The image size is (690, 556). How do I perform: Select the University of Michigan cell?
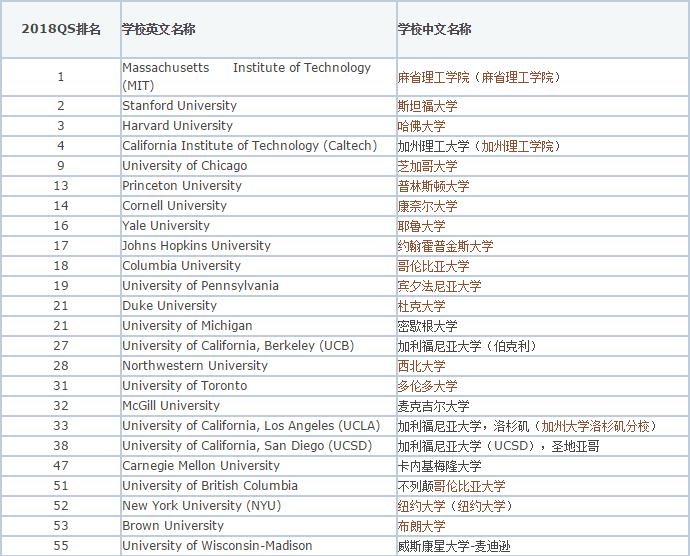coord(259,326)
